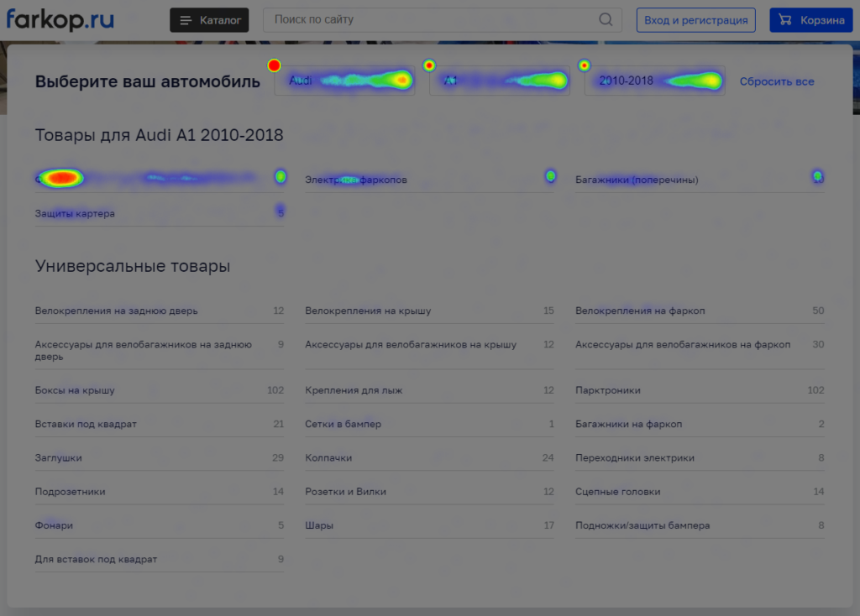Select Подножки/защиты бампера category

point(642,525)
